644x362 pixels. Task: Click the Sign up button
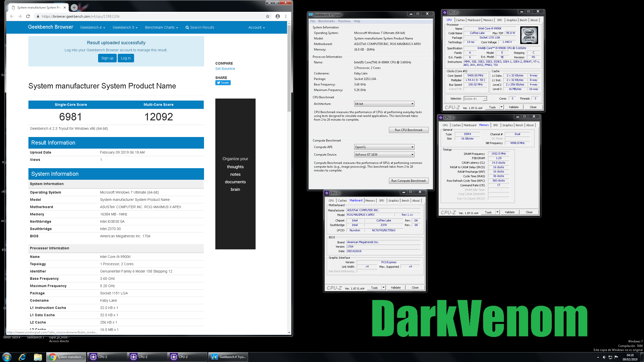107,58
